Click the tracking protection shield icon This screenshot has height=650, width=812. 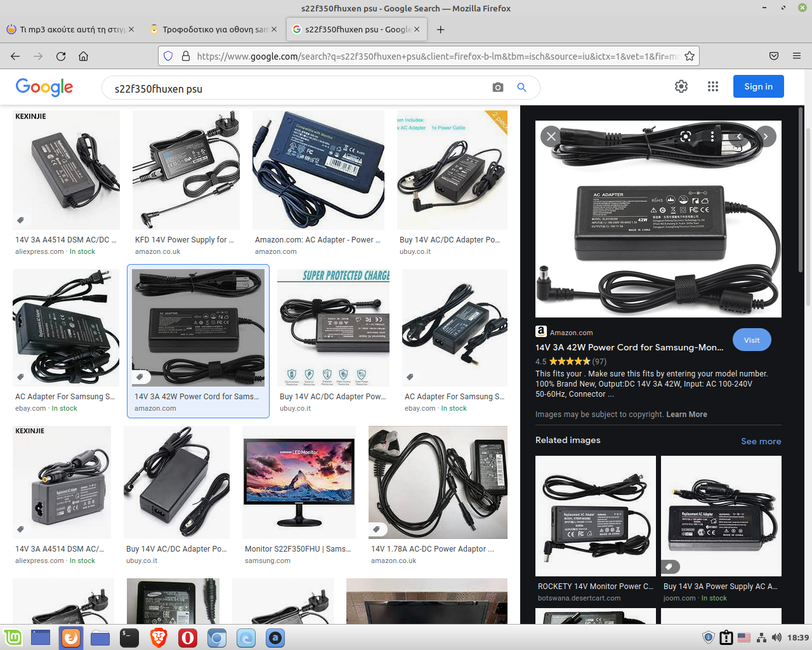168,56
